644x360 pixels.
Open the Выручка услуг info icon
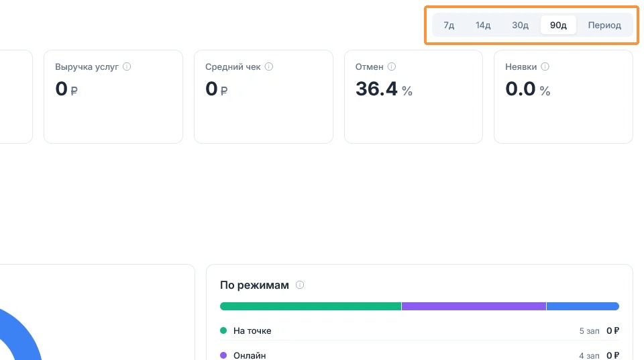tap(127, 66)
